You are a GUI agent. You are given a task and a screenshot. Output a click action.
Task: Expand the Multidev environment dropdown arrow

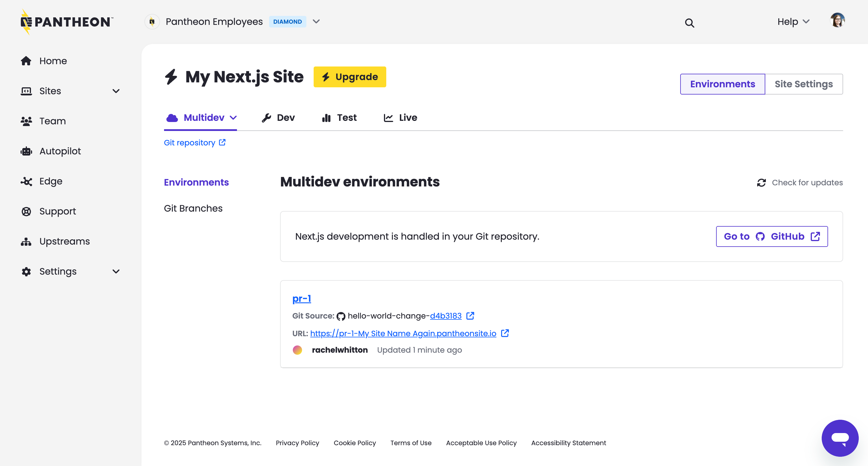233,117
